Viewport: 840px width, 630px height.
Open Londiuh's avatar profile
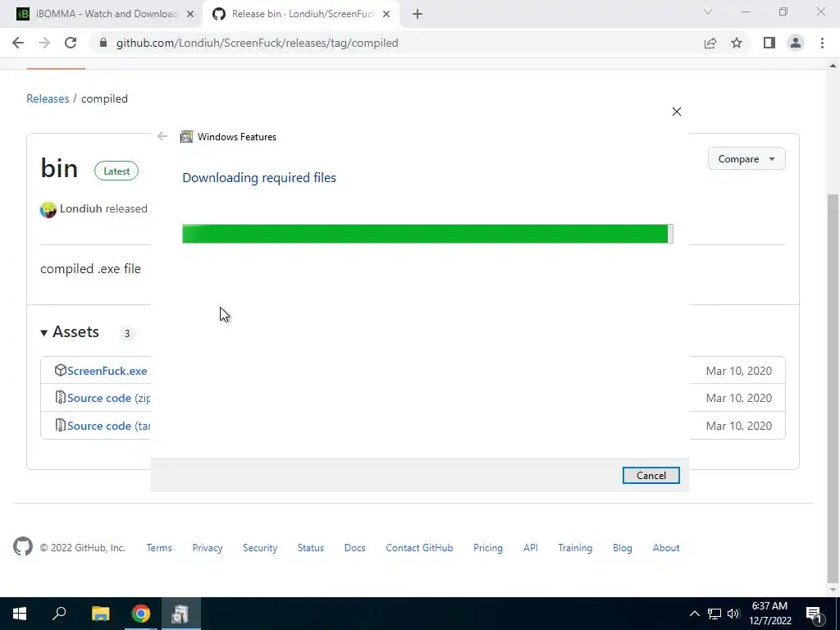[48, 209]
